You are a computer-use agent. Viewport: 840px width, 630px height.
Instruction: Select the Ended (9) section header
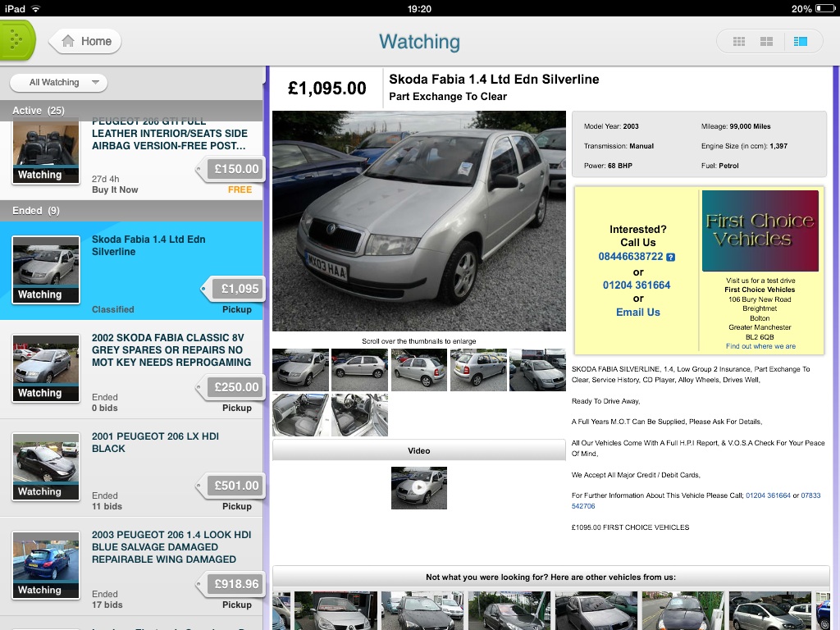131,211
